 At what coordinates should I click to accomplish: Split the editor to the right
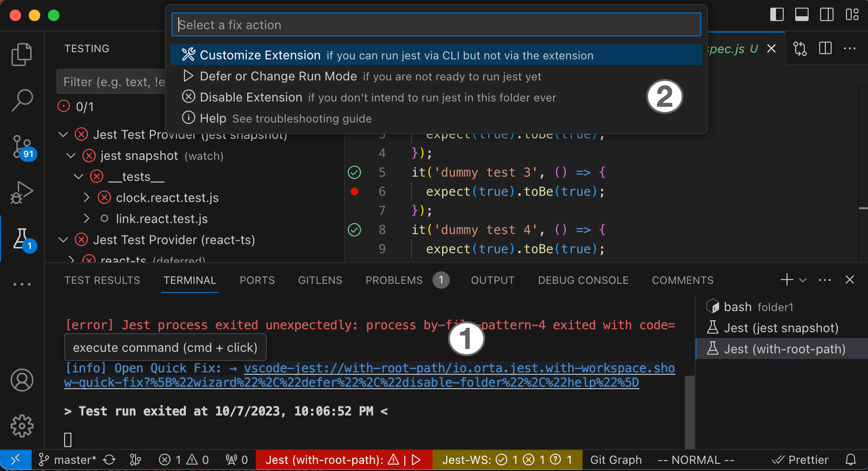point(825,48)
